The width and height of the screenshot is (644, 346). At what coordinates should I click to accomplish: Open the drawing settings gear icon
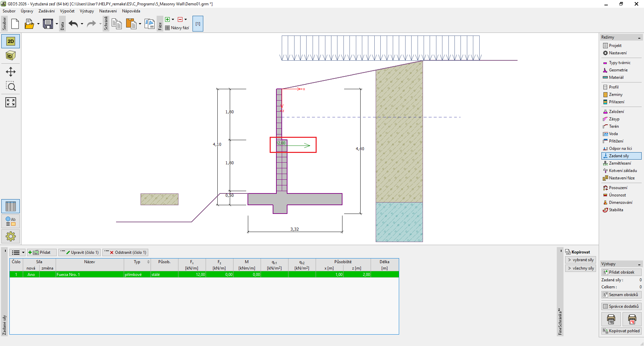pos(11,236)
